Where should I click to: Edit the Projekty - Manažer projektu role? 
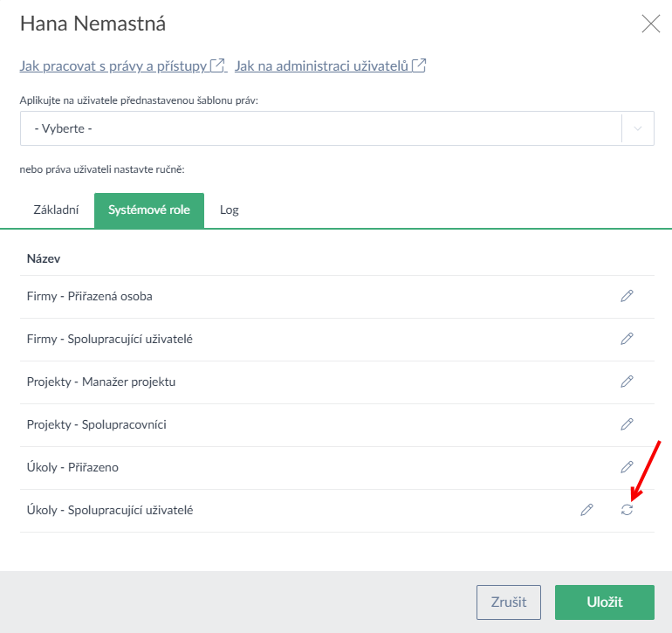(x=627, y=382)
